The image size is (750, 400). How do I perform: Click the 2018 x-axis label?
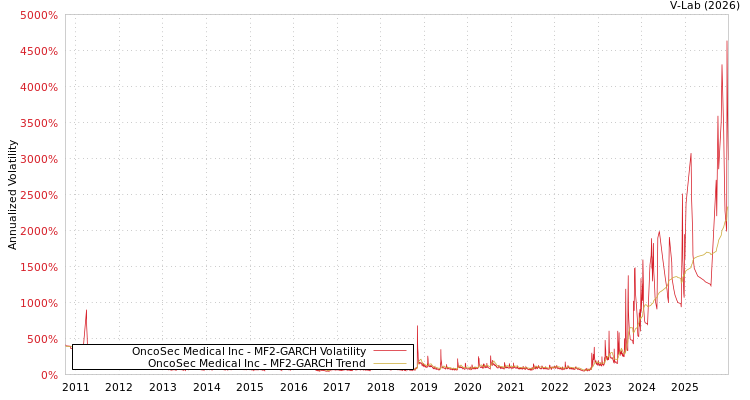coord(381,387)
